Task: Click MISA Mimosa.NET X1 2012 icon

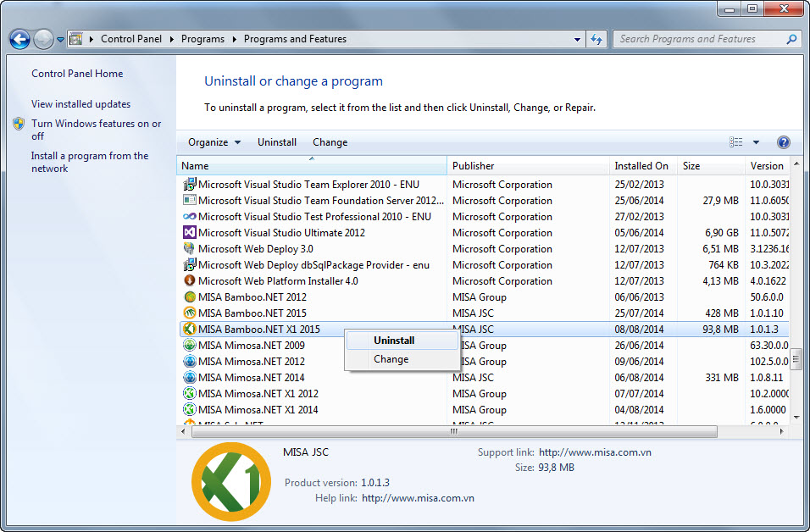Action: click(x=190, y=394)
